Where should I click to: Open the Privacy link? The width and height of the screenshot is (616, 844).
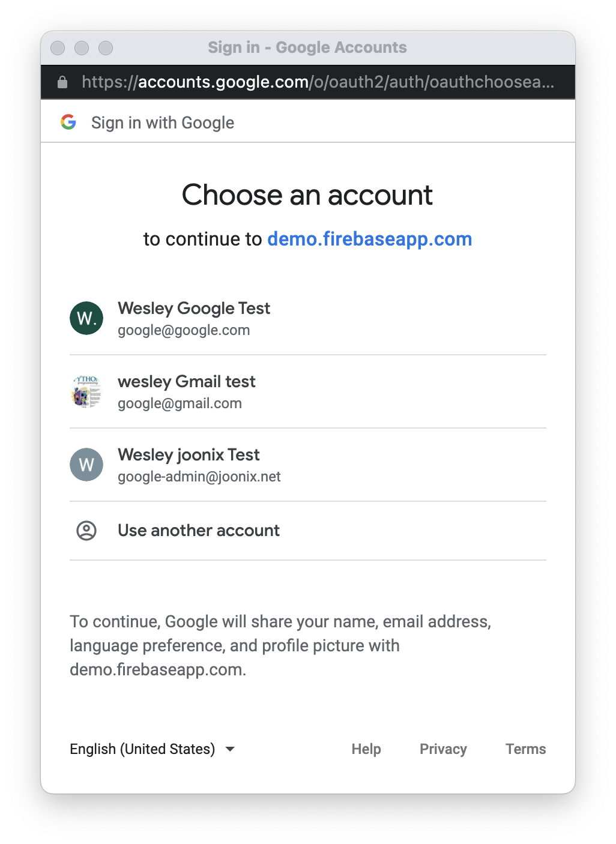coord(443,749)
